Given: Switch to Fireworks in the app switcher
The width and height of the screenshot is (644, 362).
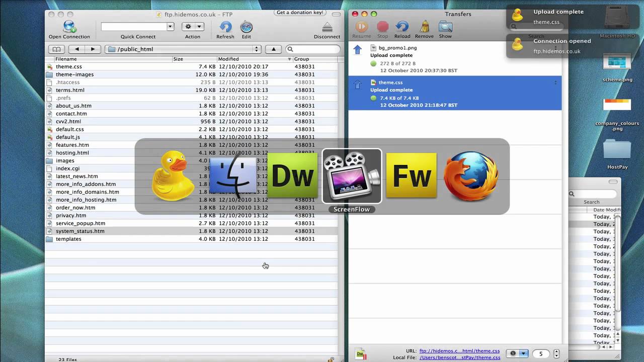Looking at the screenshot, I should click(412, 176).
